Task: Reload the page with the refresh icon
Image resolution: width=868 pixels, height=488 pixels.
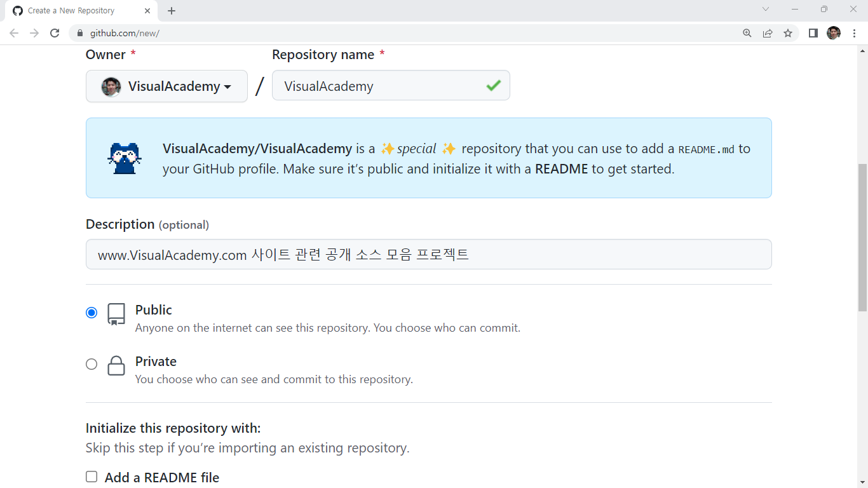Action: [x=55, y=33]
